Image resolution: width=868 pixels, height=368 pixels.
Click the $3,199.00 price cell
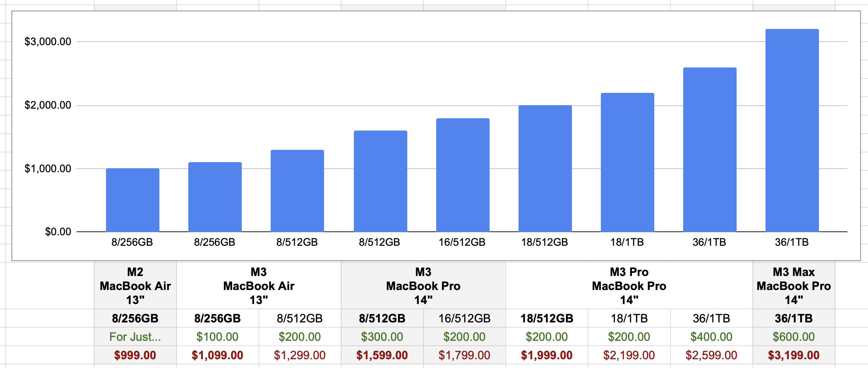[794, 355]
